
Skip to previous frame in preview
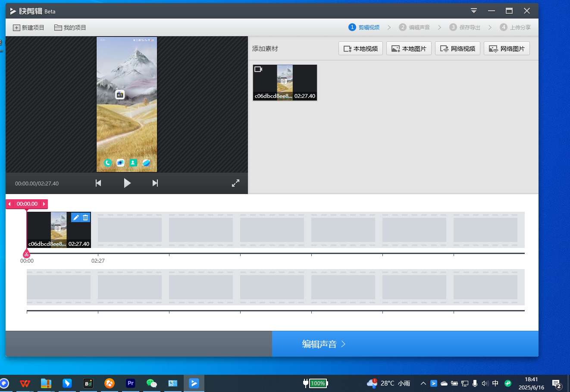[98, 183]
